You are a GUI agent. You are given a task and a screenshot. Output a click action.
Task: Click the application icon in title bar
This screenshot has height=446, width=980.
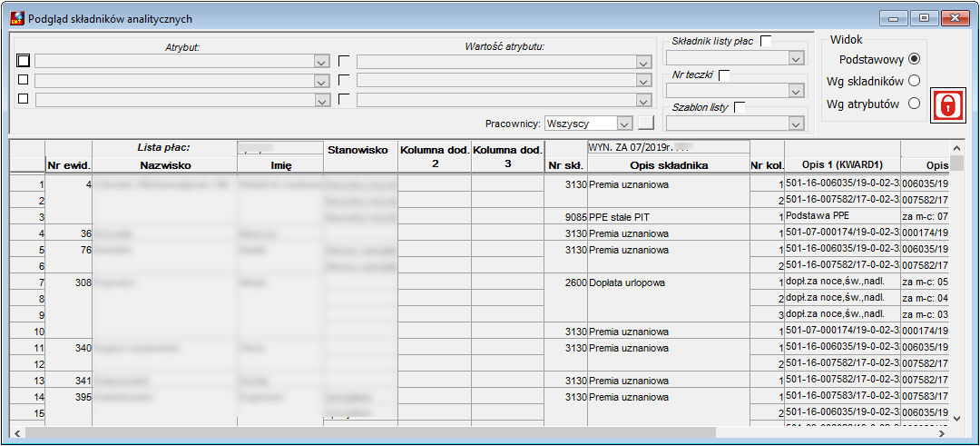pos(18,19)
